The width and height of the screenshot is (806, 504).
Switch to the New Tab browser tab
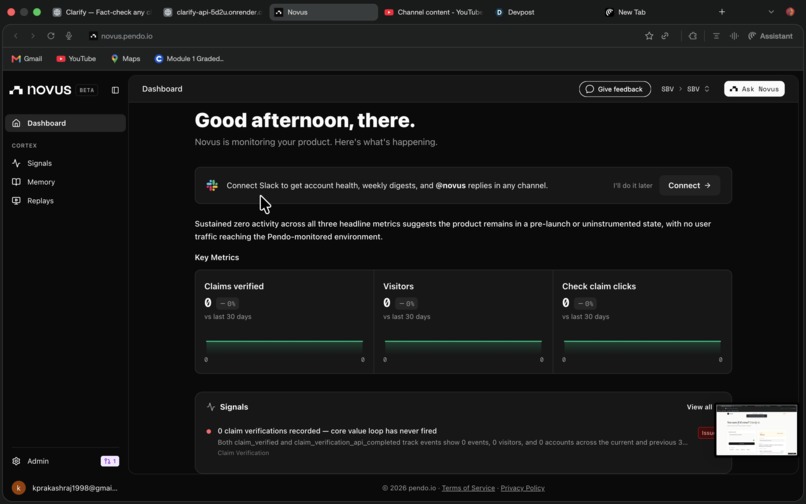point(626,12)
